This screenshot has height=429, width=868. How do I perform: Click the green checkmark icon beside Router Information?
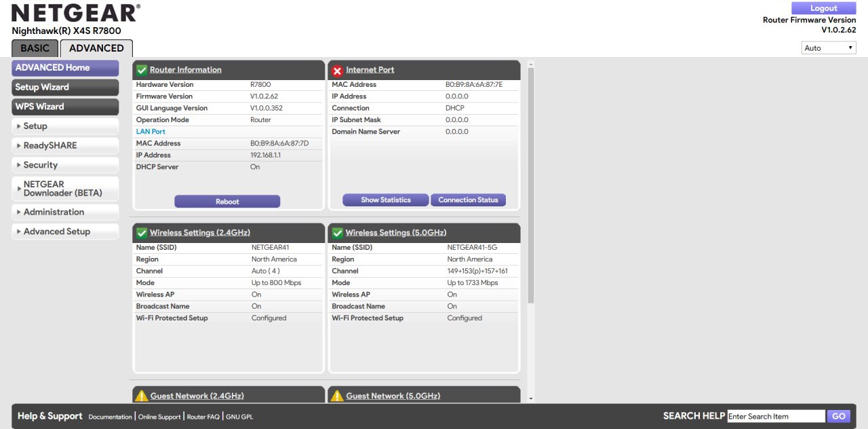click(141, 70)
